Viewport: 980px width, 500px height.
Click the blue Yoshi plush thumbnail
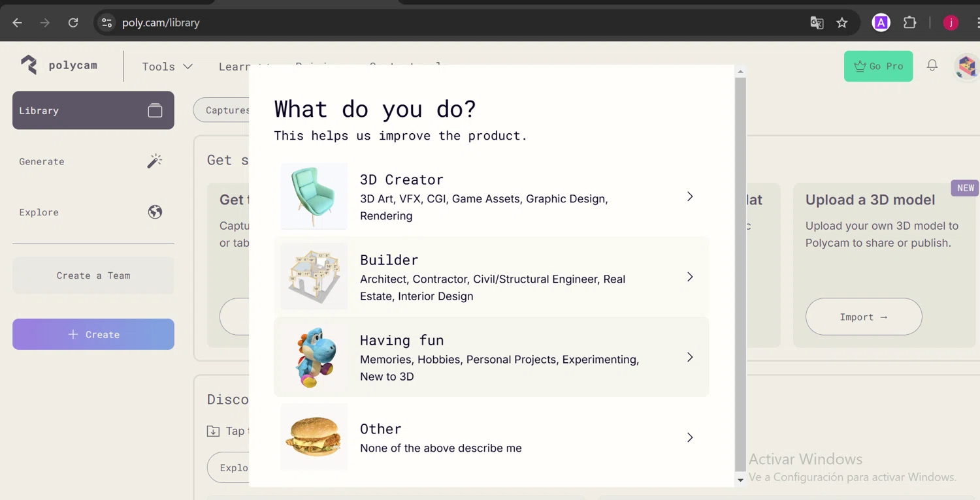point(314,357)
